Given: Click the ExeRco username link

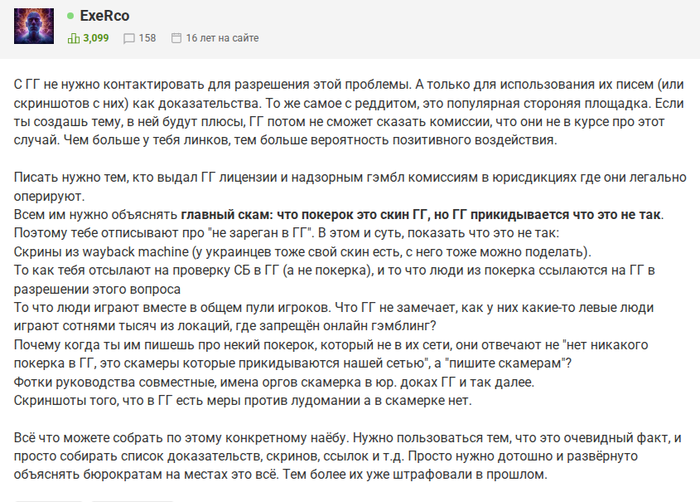Looking at the screenshot, I should tap(103, 17).
